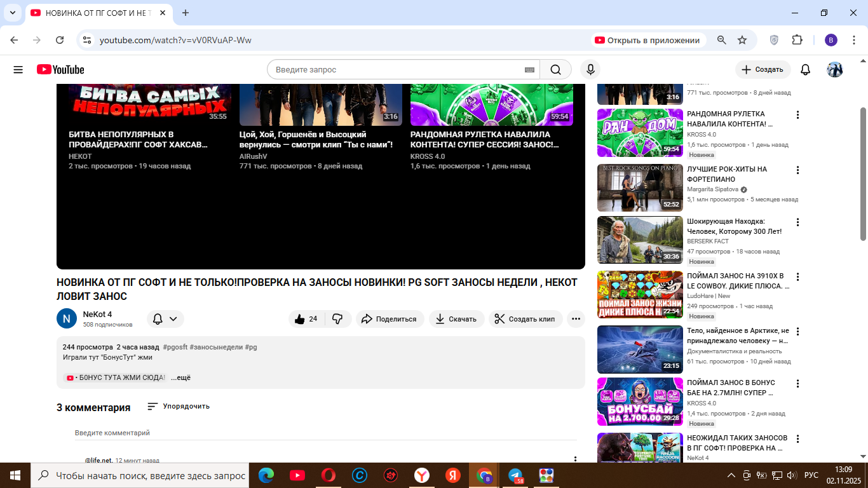Click Скачать to download video
This screenshot has width=868, height=488.
coord(456,319)
